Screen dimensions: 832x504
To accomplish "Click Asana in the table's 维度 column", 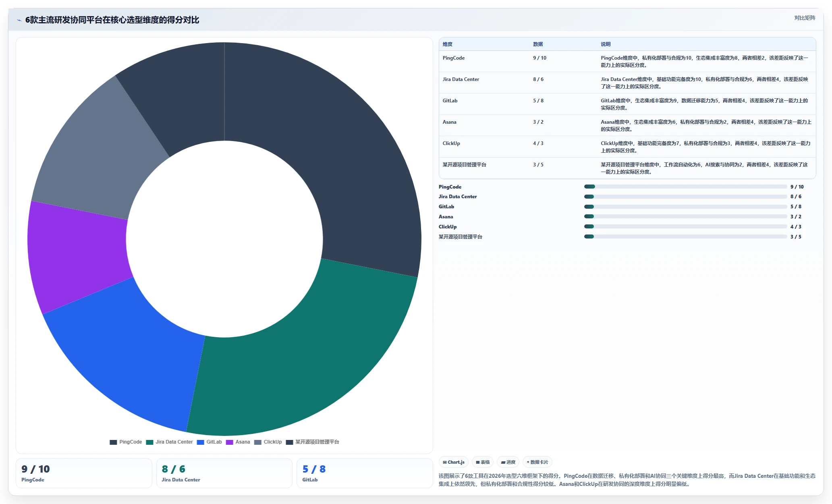I will coord(450,122).
